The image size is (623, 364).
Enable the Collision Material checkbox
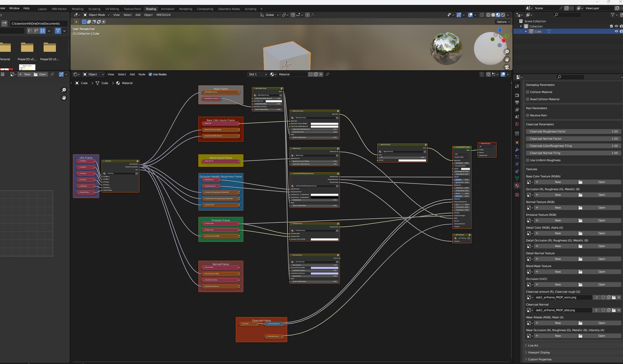click(x=528, y=92)
